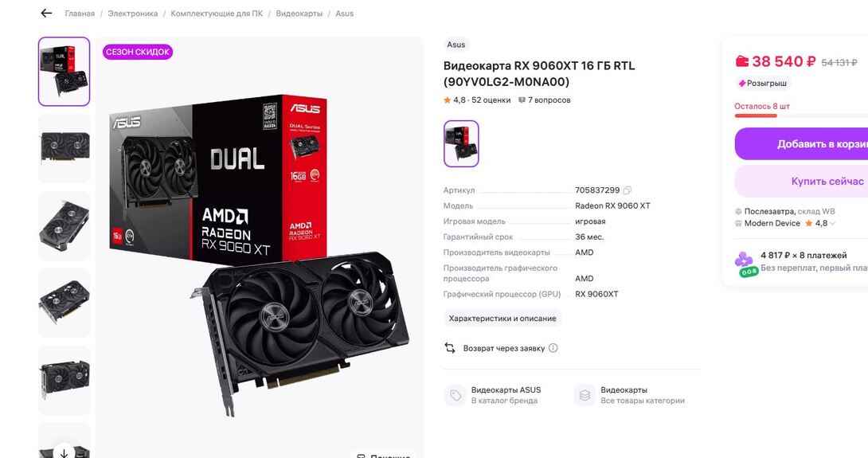This screenshot has height=458, width=868.
Task: Add item with Добавить в корзину button
Action: click(801, 144)
